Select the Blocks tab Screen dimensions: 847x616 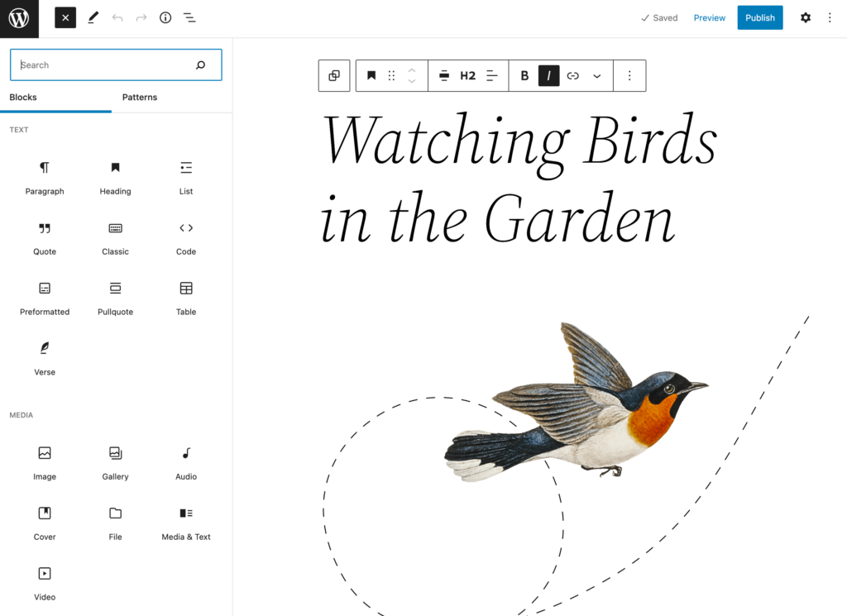coord(22,97)
